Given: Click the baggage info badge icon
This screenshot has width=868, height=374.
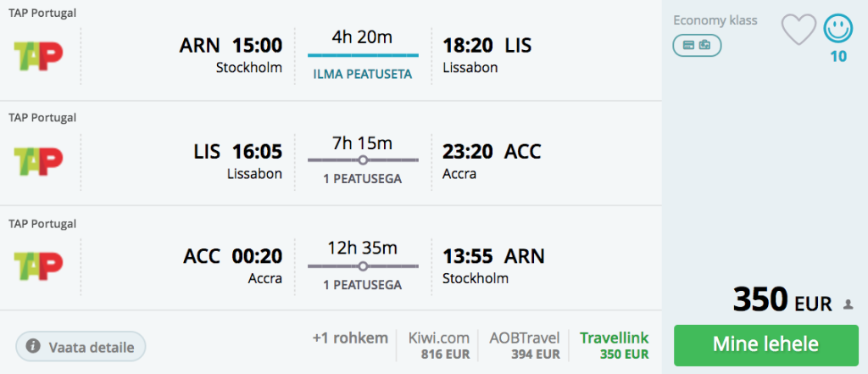Looking at the screenshot, I should [697, 45].
